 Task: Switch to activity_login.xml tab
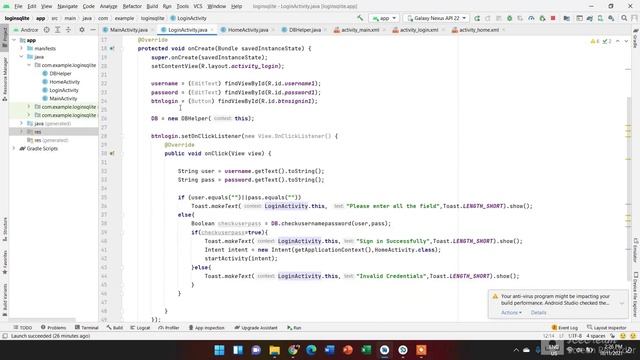419,30
